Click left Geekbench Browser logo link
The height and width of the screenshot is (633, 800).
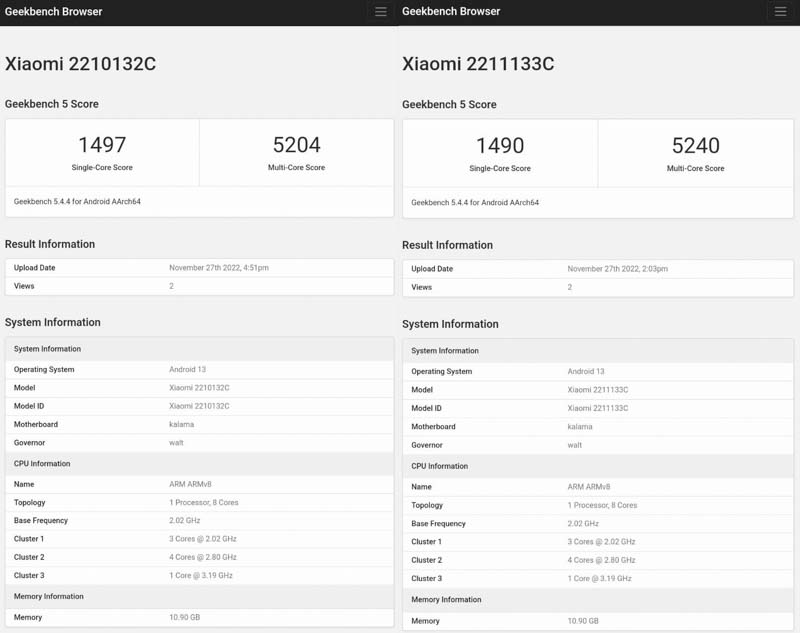point(54,11)
